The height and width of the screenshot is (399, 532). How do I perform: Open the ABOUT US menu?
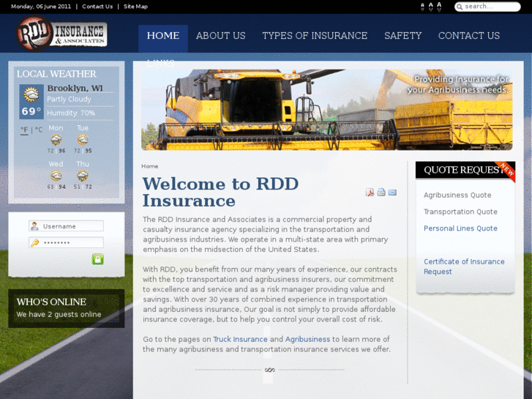[220, 36]
